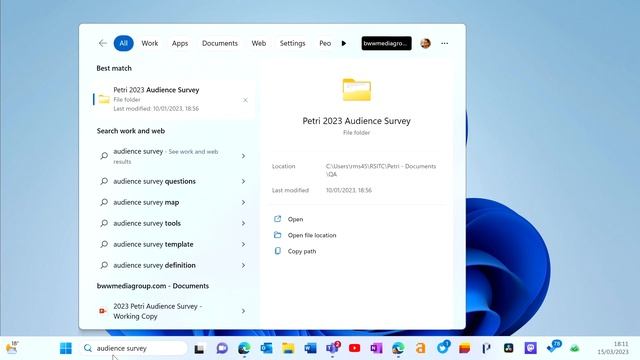640x360 pixels.
Task: Dismiss best match result with X
Action: point(245,100)
